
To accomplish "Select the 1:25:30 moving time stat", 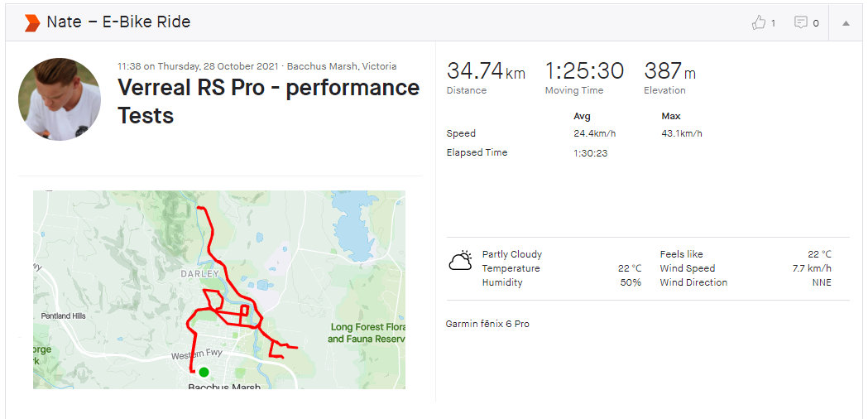I will 584,78.
